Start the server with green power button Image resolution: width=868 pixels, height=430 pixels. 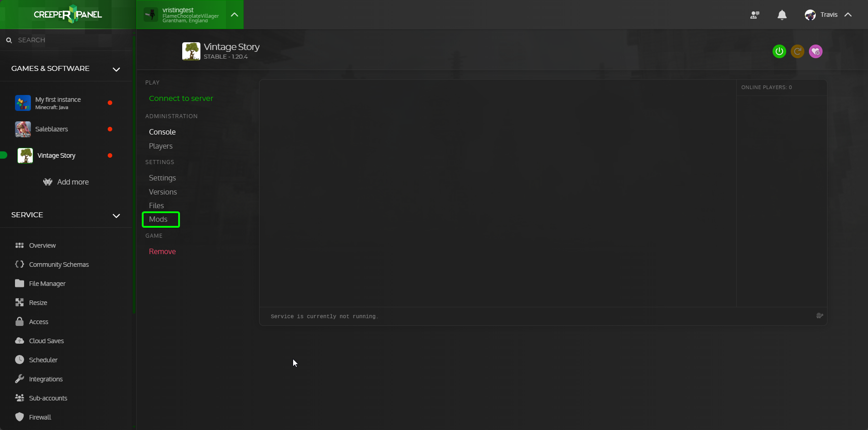tap(779, 51)
